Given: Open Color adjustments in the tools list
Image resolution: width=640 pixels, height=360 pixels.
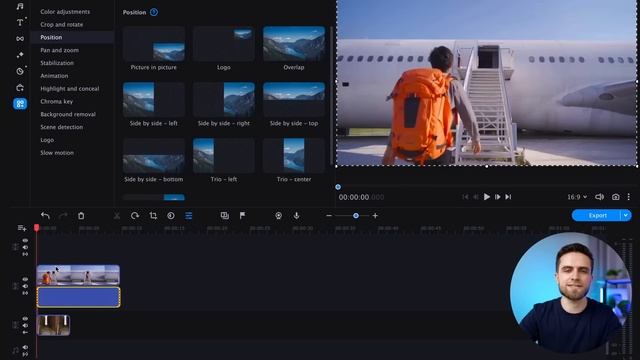Looking at the screenshot, I should 65,11.
